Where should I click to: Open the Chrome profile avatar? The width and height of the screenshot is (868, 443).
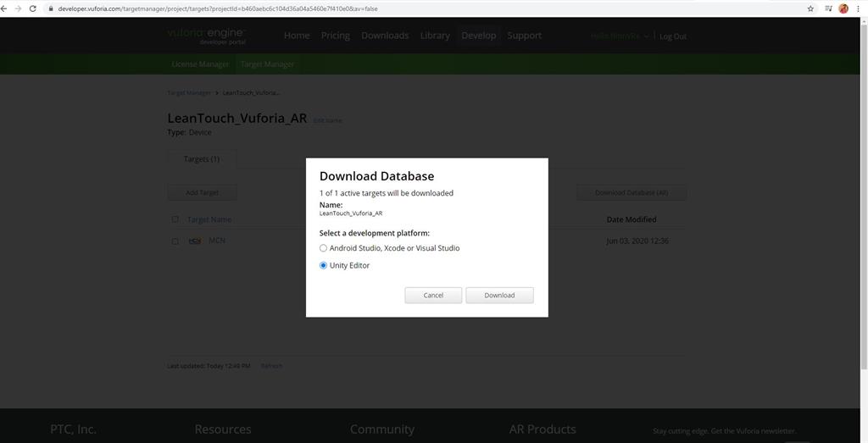(843, 8)
